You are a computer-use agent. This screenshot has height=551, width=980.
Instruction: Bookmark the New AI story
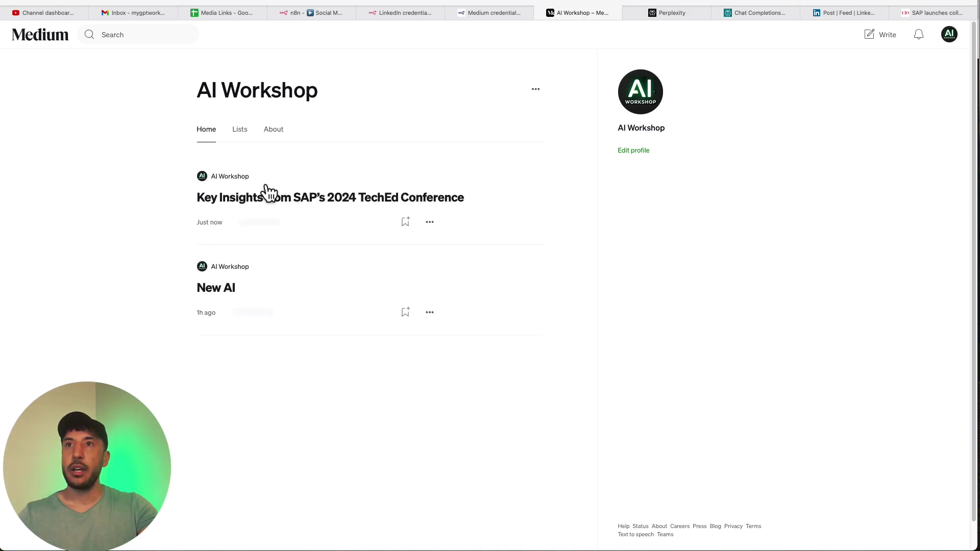405,312
